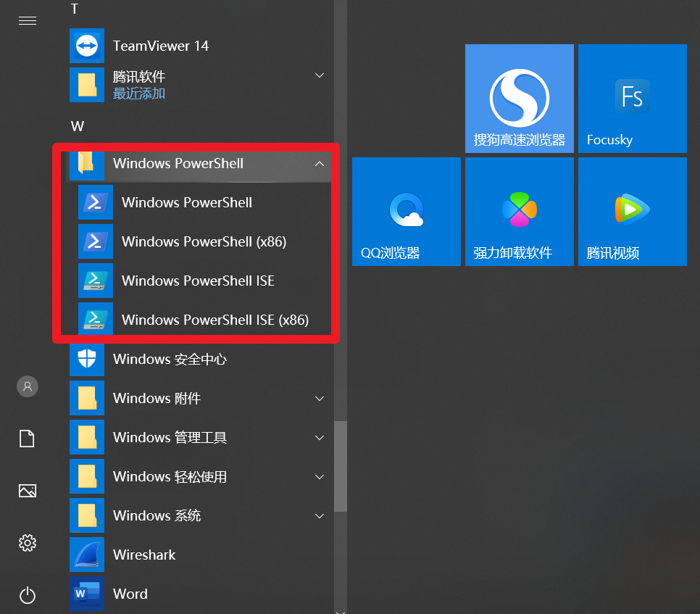Click the Windows PowerShell ISE icon
This screenshot has height=614, width=700.
96,281
